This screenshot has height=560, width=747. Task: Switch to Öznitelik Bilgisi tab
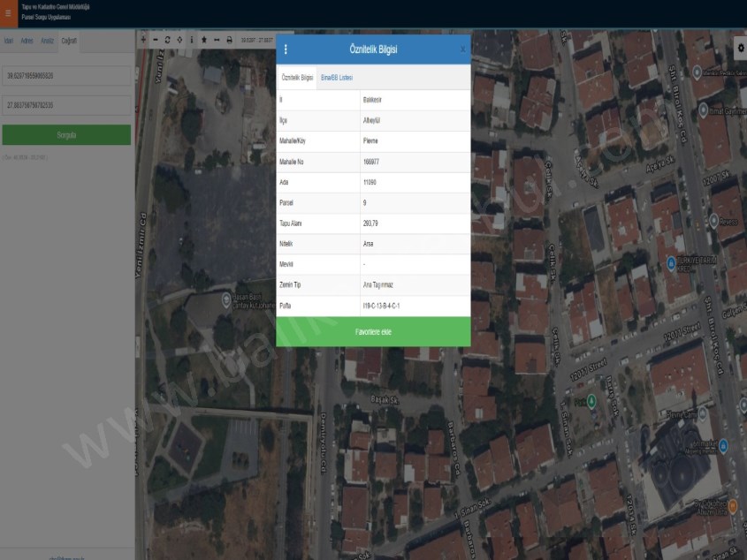[x=297, y=78]
